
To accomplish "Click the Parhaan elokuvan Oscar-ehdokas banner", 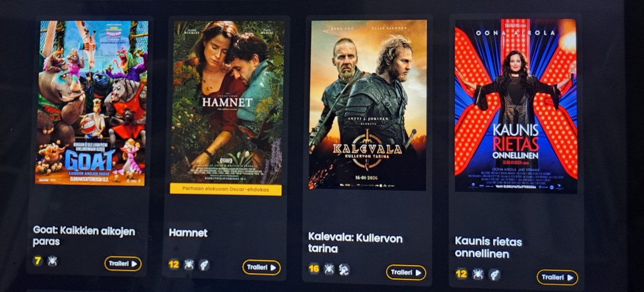I will (226, 189).
